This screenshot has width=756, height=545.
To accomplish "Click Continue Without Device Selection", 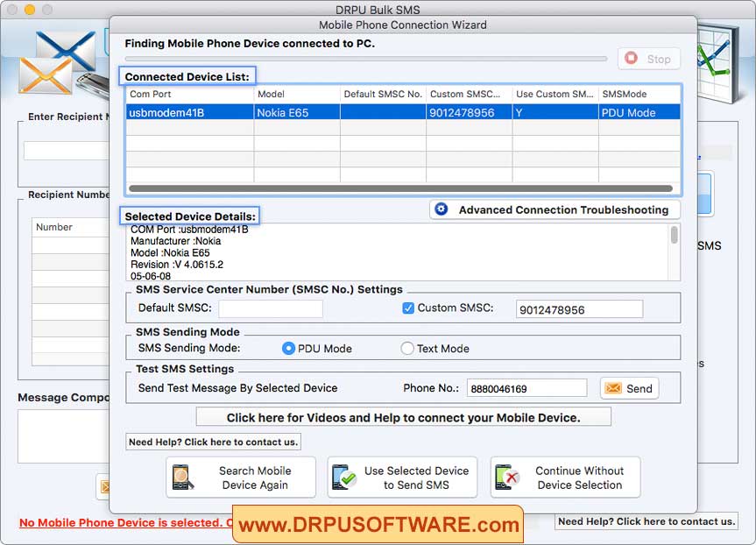I will tap(566, 478).
